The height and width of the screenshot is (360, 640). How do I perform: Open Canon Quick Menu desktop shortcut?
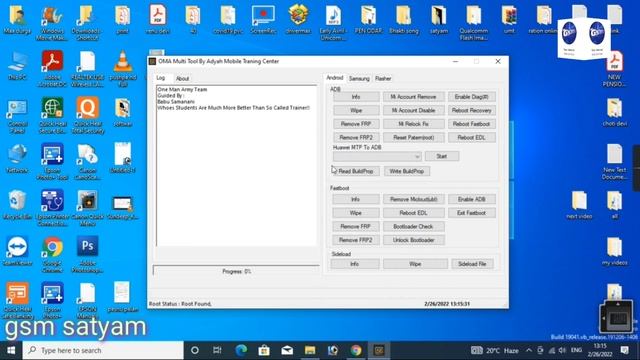coord(87,208)
